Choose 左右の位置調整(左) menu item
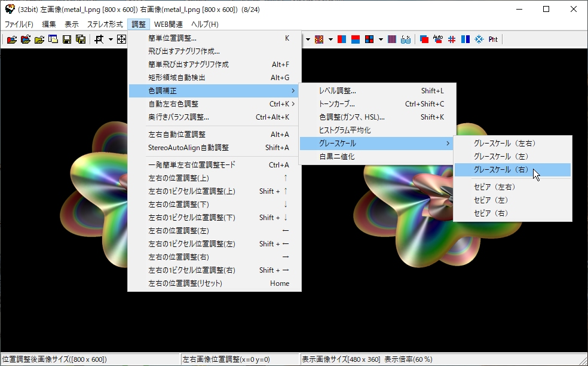588x366 pixels. (x=214, y=230)
